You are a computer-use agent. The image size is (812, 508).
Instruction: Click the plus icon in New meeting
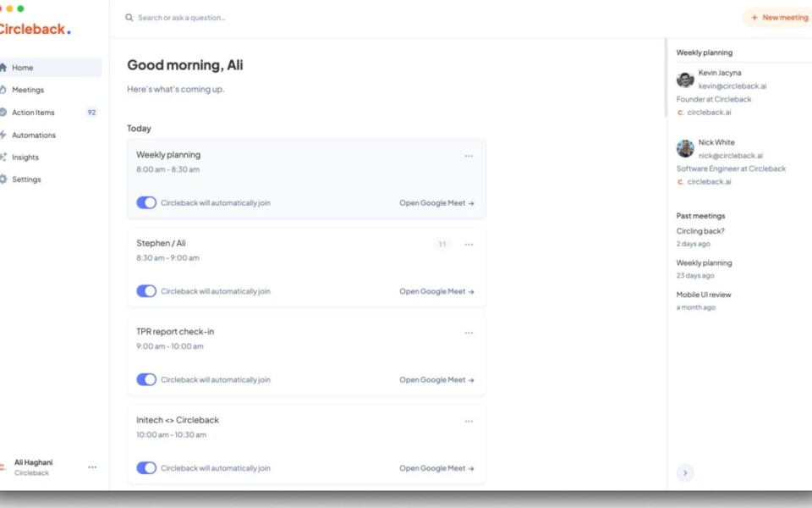coord(754,18)
